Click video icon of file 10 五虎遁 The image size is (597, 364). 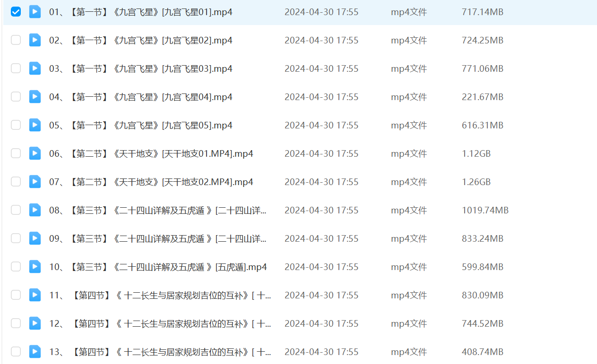(35, 267)
